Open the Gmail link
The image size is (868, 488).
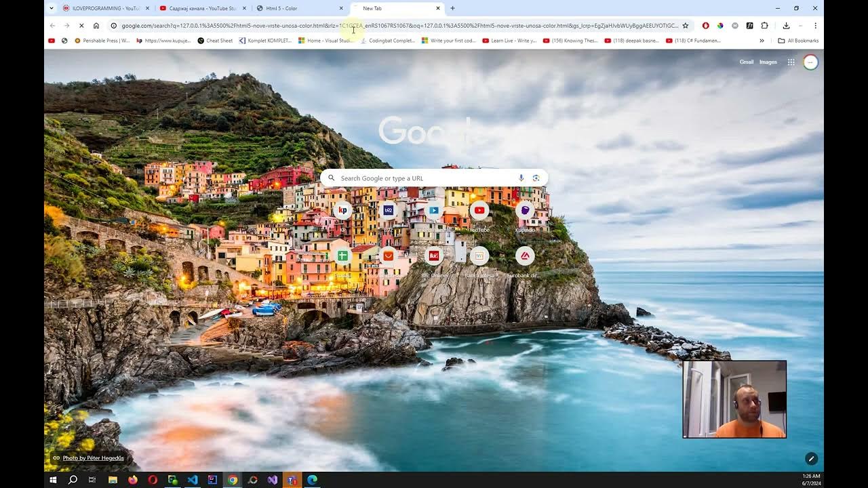point(747,62)
